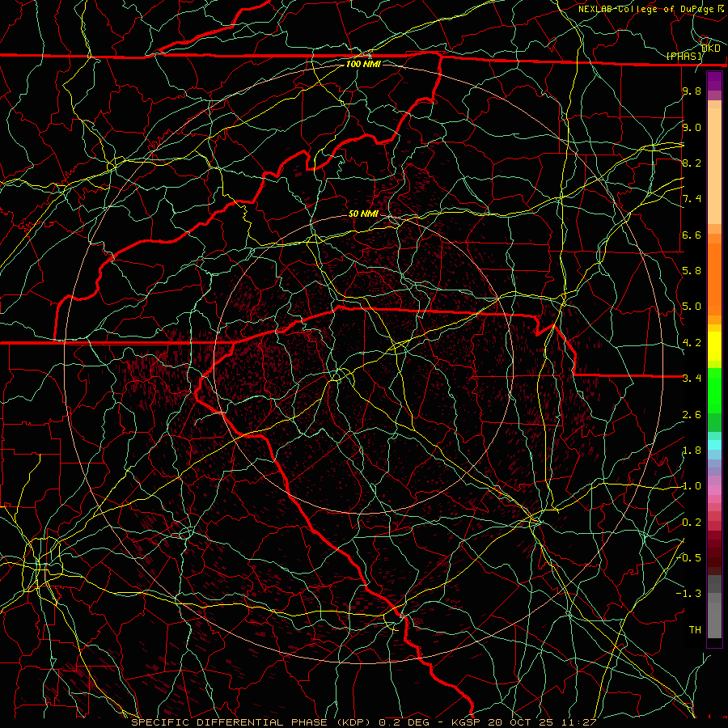Click the NEXLAB-College of DuPage label

pyautogui.click(x=645, y=9)
